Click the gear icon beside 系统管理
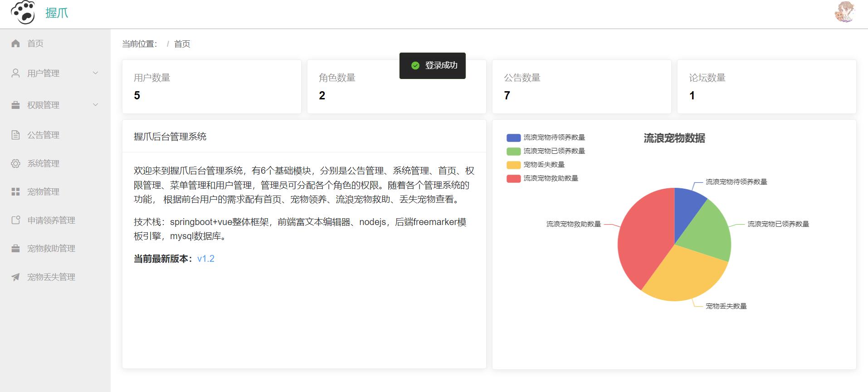Viewport: 868px width, 392px height. pos(15,163)
